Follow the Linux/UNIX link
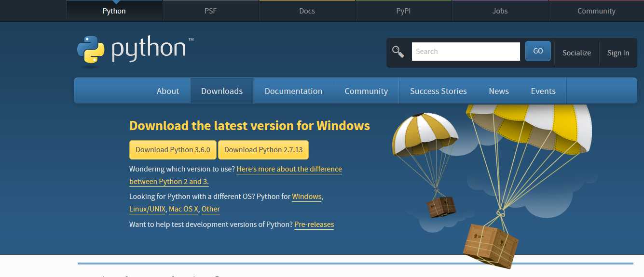The width and height of the screenshot is (644, 277). click(148, 209)
